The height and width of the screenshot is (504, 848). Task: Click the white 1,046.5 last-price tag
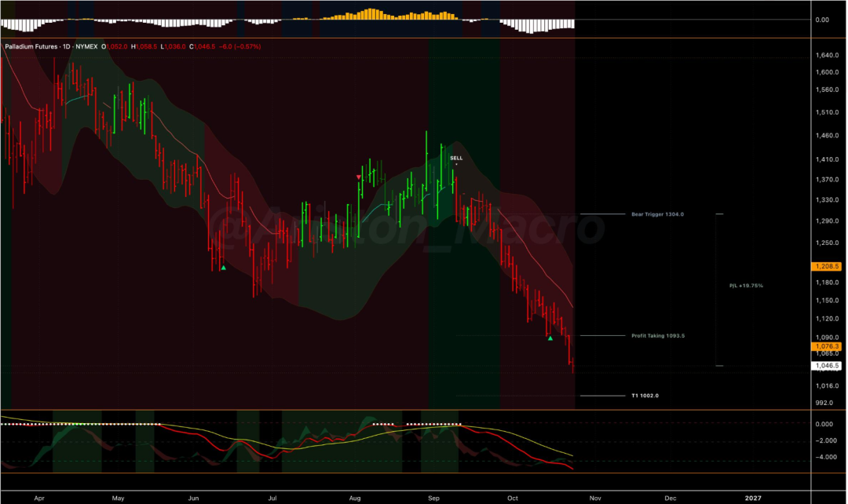click(x=827, y=366)
